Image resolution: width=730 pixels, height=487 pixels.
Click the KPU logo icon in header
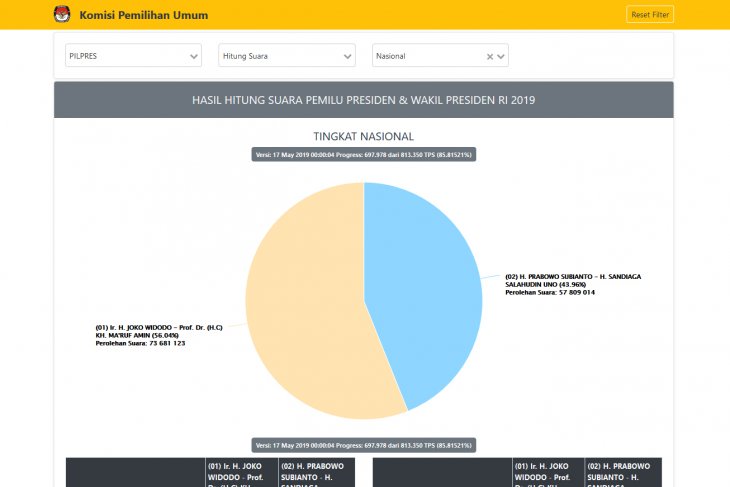point(62,14)
